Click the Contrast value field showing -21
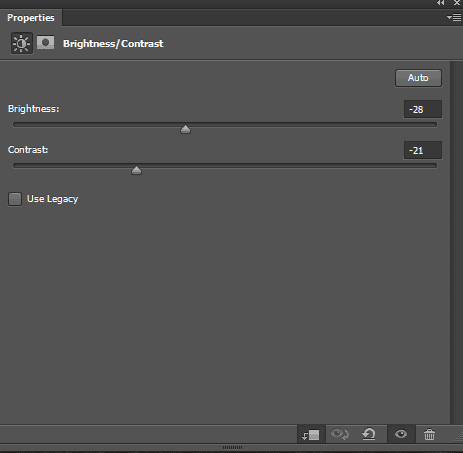This screenshot has height=453, width=463. click(423, 150)
